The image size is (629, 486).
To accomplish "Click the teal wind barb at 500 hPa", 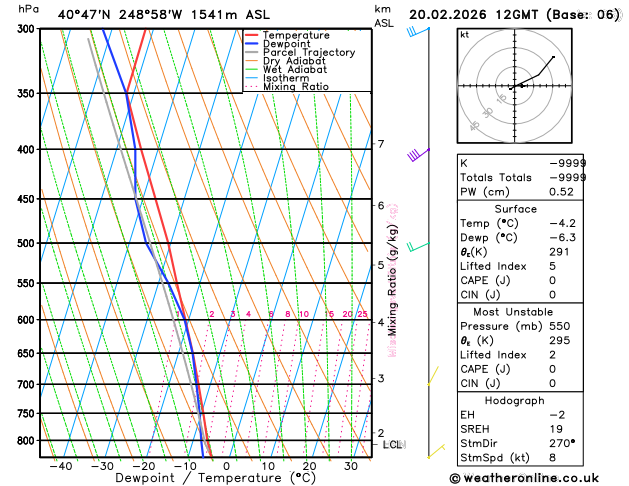I will (418, 245).
